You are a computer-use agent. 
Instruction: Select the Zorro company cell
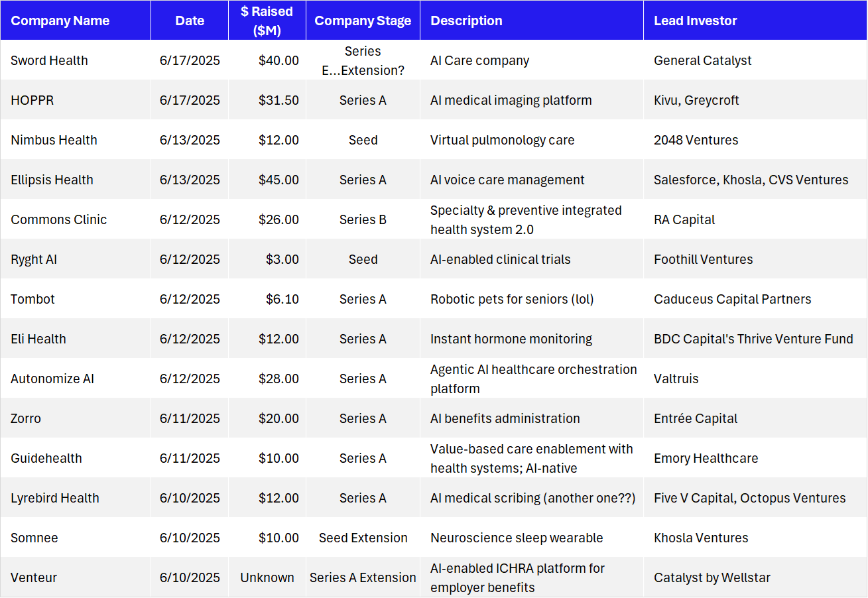coord(26,418)
